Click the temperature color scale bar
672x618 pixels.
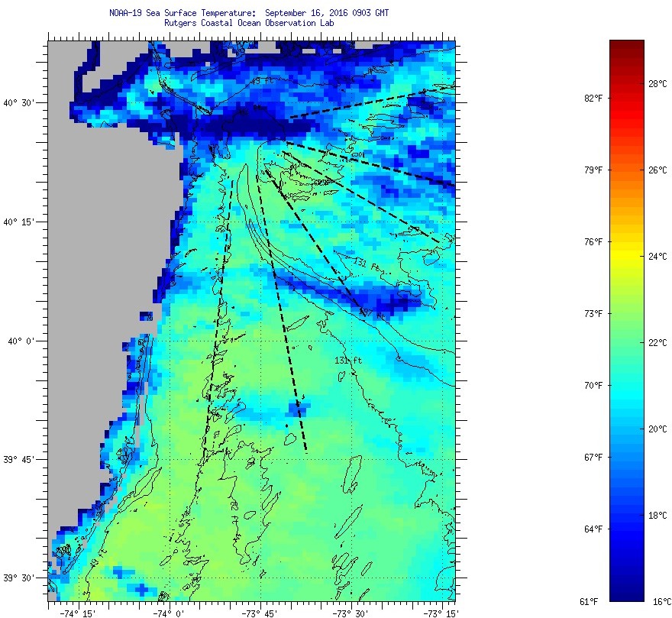627,321
